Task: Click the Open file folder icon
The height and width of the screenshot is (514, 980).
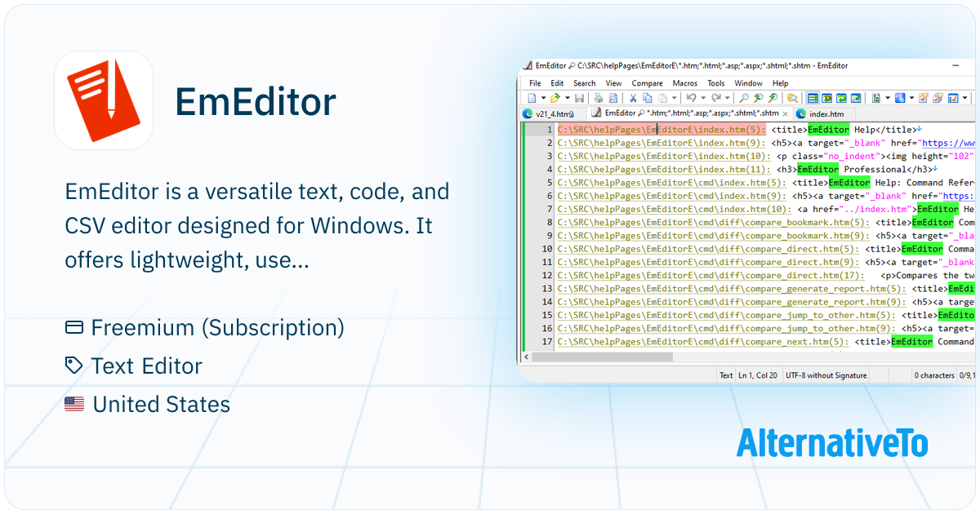Action: tap(555, 98)
